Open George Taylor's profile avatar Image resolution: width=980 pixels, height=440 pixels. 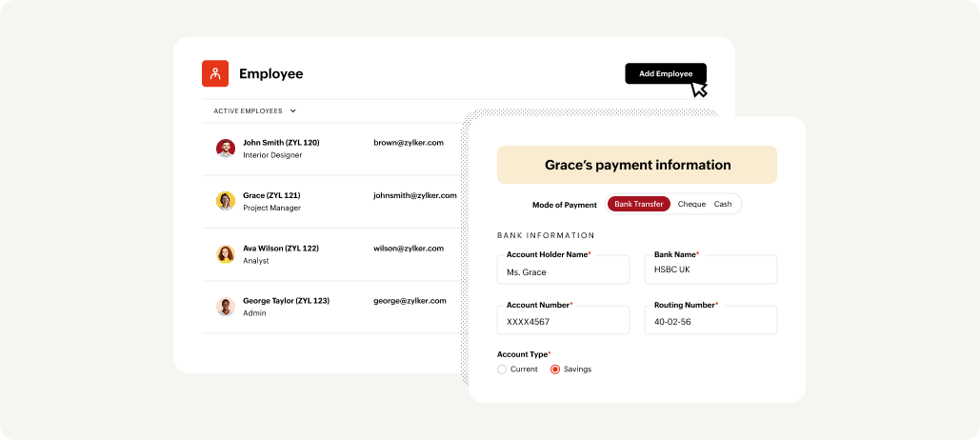[x=226, y=307]
